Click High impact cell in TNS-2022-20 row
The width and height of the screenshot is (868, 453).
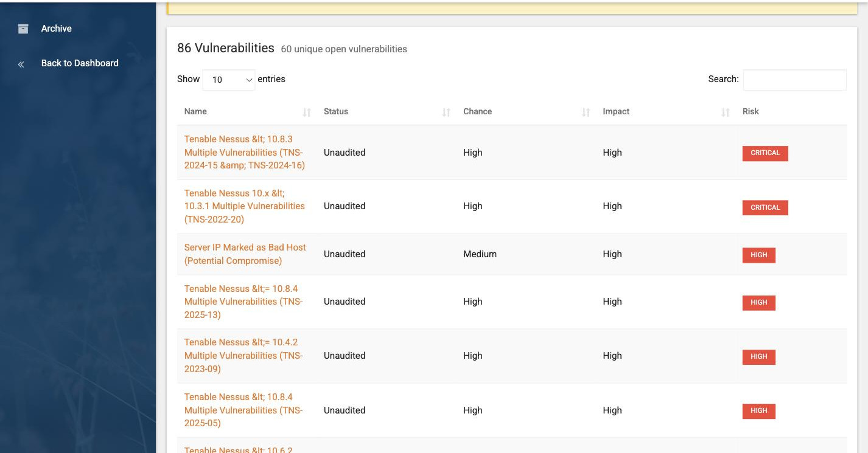click(612, 206)
